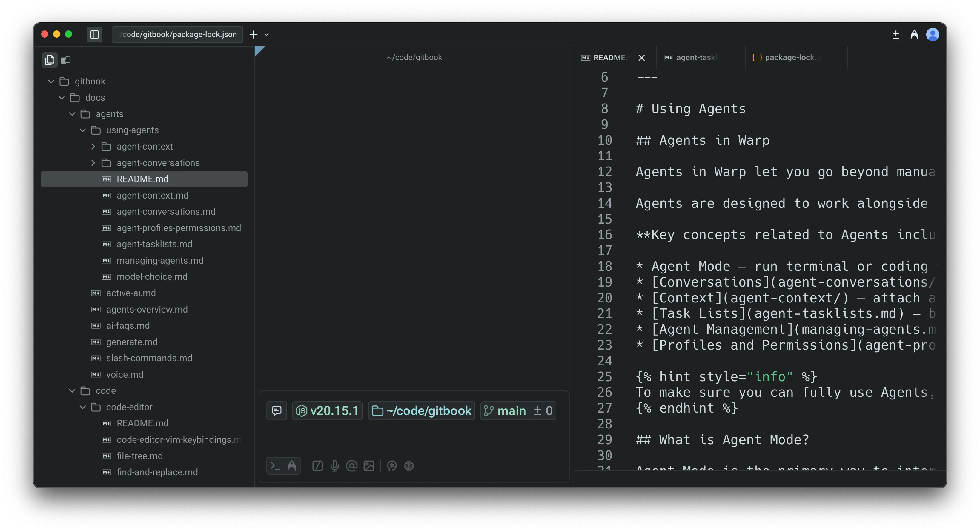
Task: Attach context using the @ mention icon
Action: [352, 466]
